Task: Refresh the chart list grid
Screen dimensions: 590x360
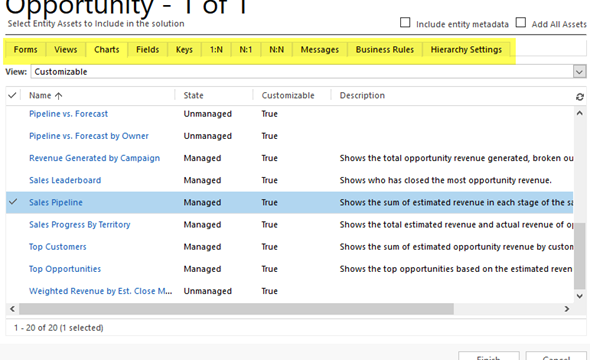Action: tap(579, 97)
